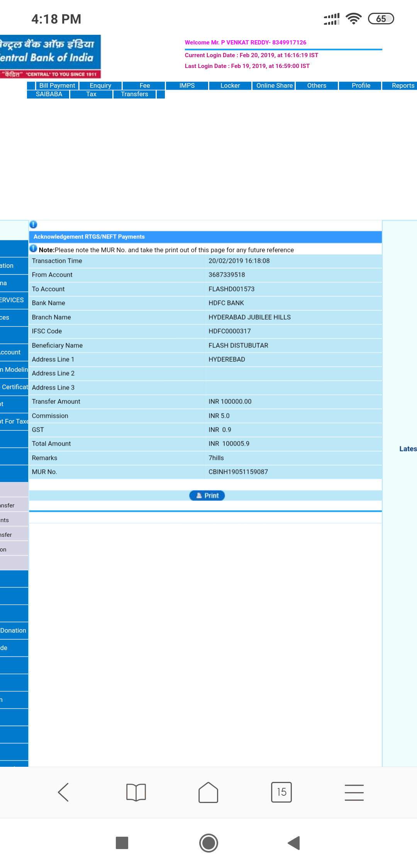Select the Beneficiary Name FLASH DISTUBUTAR

click(x=238, y=345)
